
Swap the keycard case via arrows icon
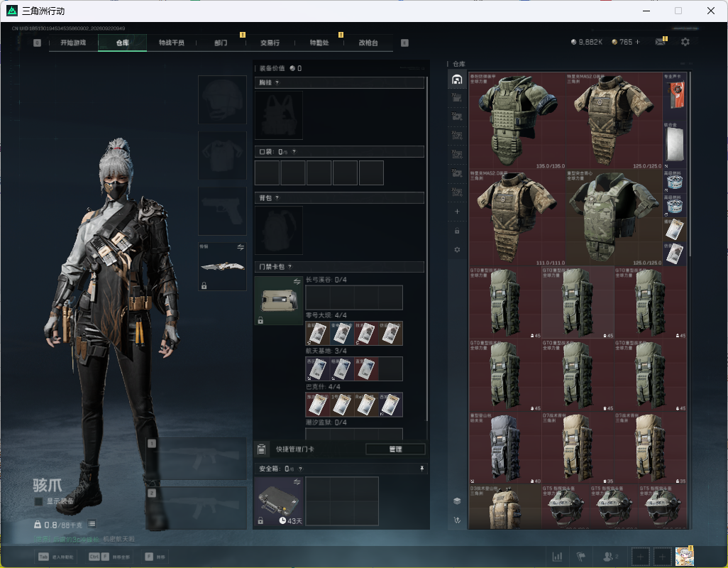[x=297, y=281]
